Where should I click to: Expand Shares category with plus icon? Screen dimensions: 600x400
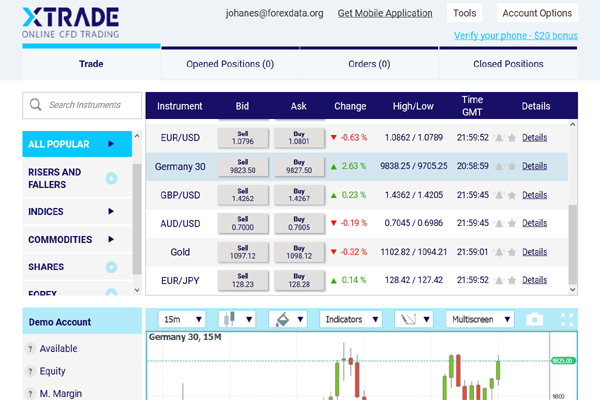[111, 267]
